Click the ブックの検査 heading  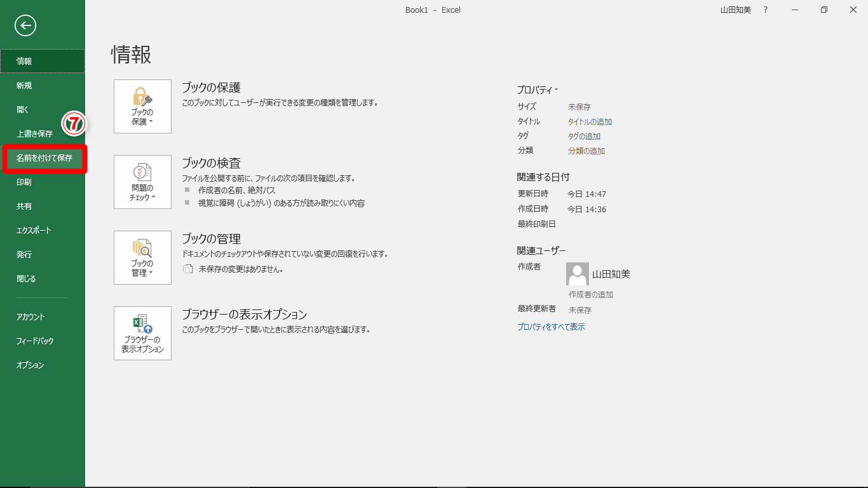click(211, 163)
